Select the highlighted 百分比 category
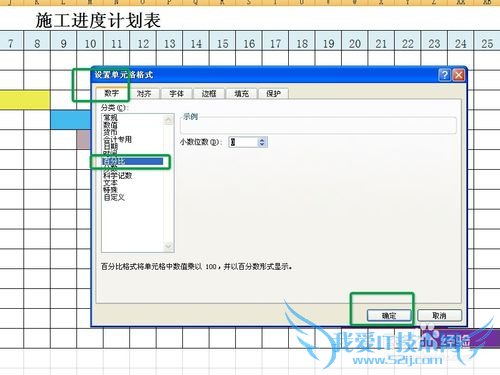 tap(133, 161)
